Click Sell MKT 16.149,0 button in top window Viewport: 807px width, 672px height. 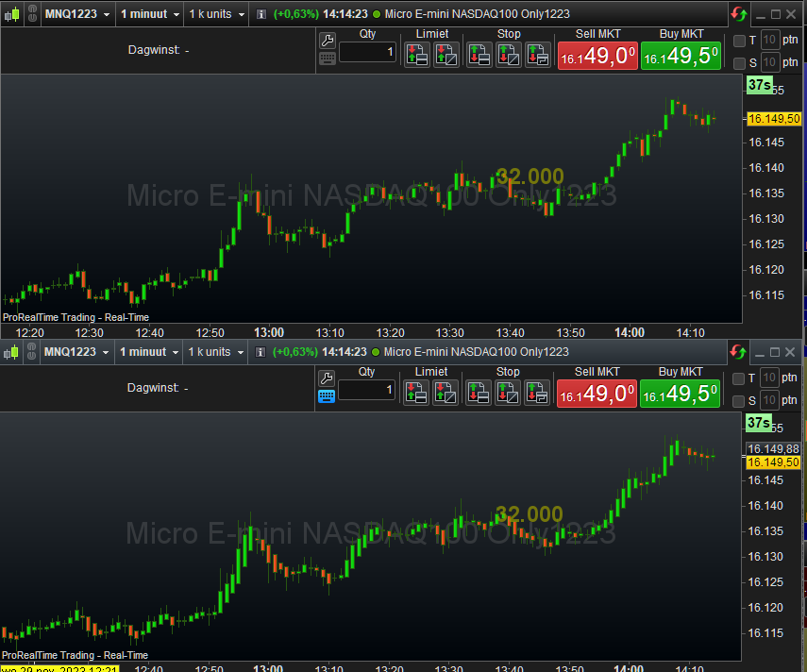tap(598, 56)
